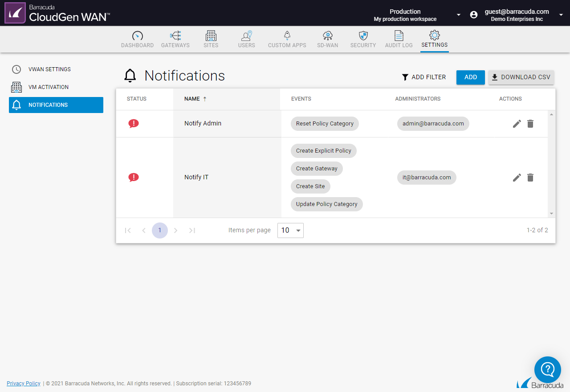Go to the previous page arrow
The height and width of the screenshot is (392, 570).
pyautogui.click(x=144, y=230)
